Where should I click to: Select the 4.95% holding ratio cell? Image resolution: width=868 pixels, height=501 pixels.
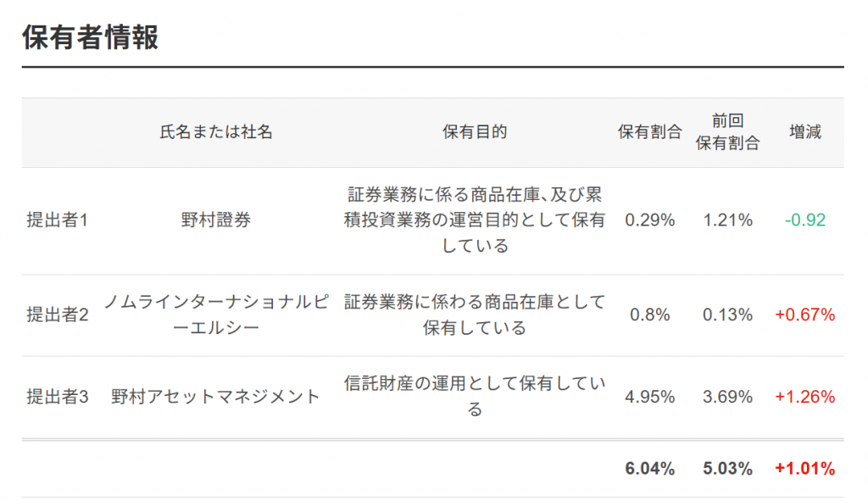pos(650,397)
